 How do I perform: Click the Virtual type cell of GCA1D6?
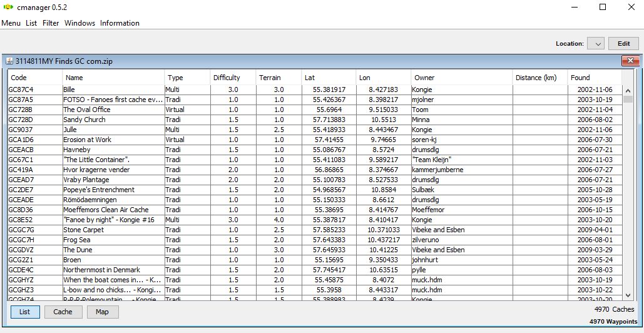(x=187, y=140)
